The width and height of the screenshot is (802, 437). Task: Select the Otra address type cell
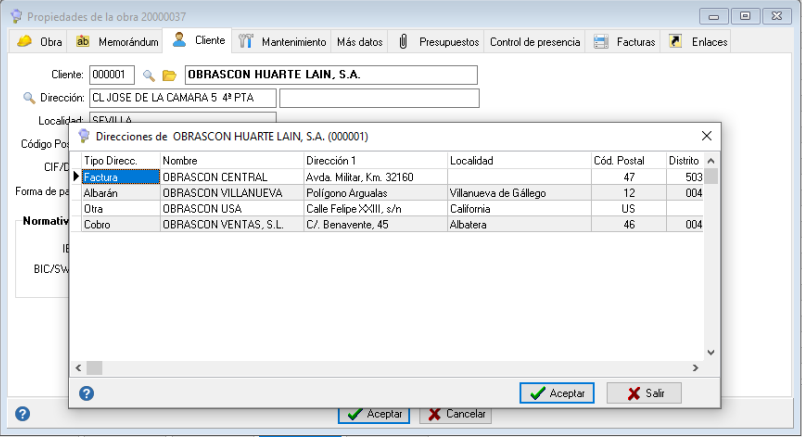point(121,209)
